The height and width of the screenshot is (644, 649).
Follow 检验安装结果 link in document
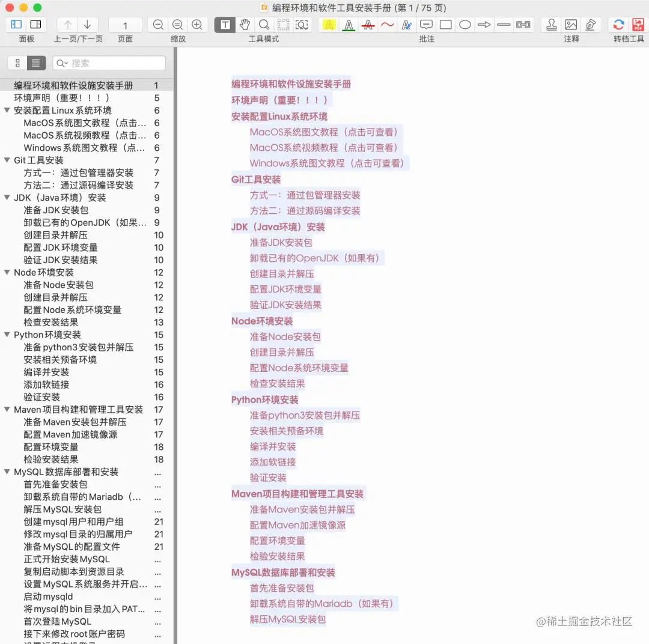click(277, 556)
